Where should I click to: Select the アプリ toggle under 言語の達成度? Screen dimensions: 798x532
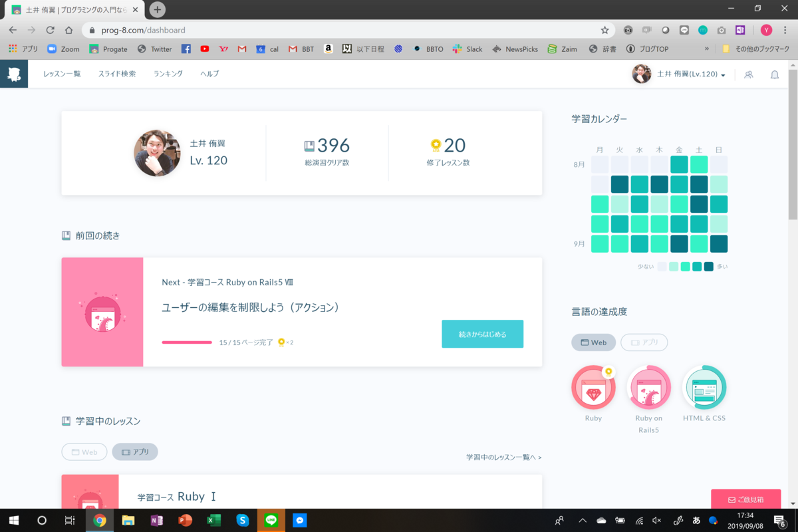point(644,342)
